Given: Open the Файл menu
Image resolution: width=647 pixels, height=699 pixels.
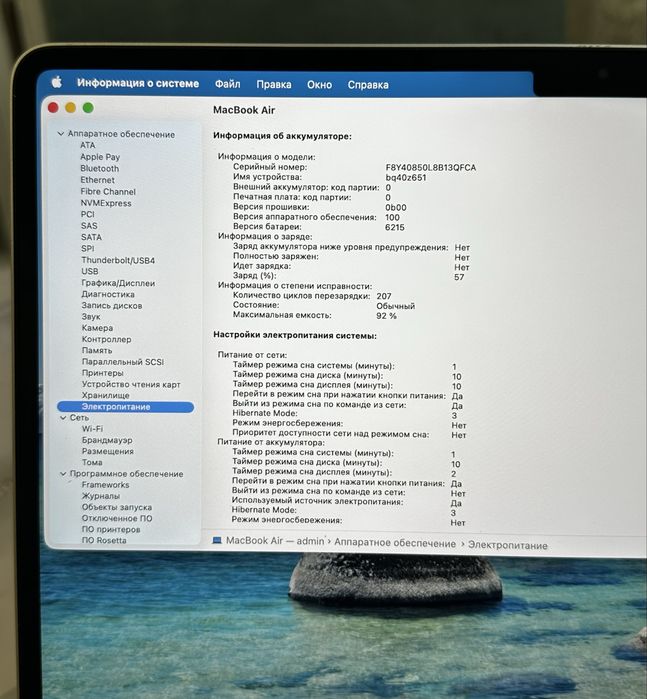Looking at the screenshot, I should 227,84.
